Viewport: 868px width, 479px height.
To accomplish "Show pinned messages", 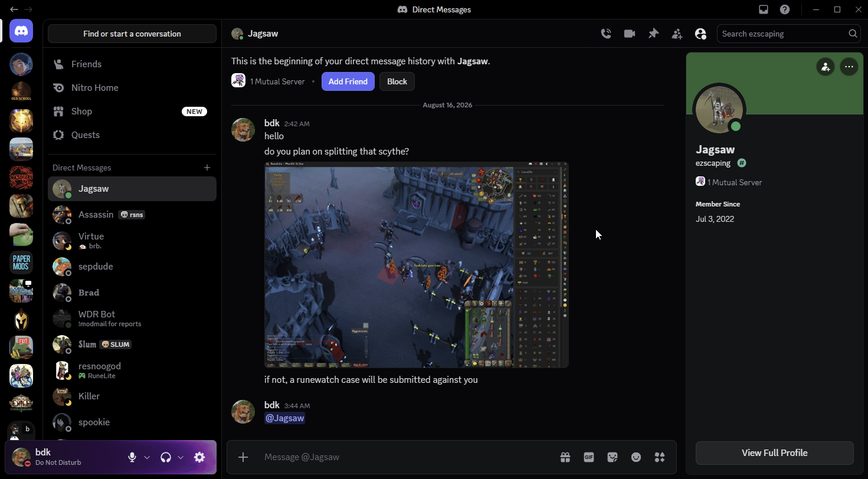I will [x=653, y=34].
